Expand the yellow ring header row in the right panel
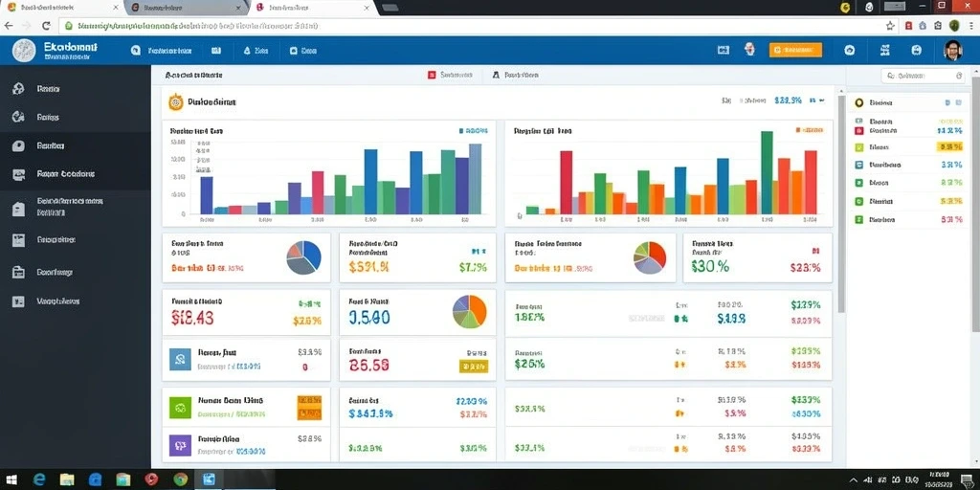The height and width of the screenshot is (490, 980). 908,102
